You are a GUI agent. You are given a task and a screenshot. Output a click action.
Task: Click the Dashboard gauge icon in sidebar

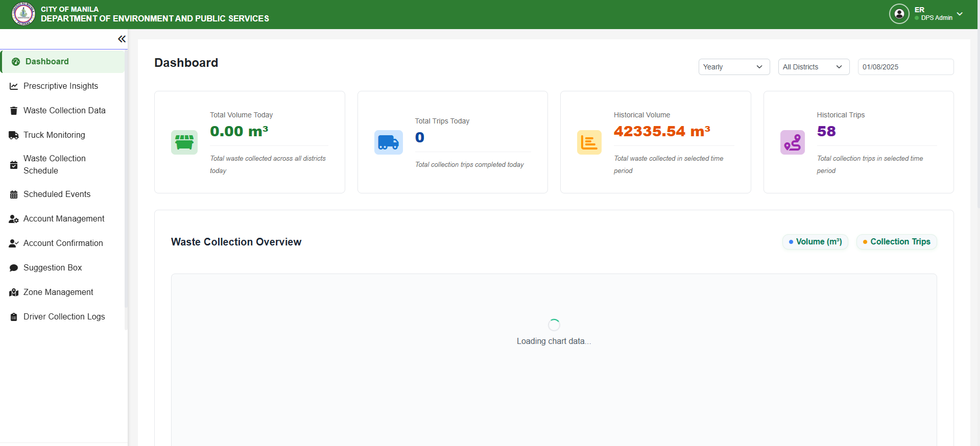[16, 62]
